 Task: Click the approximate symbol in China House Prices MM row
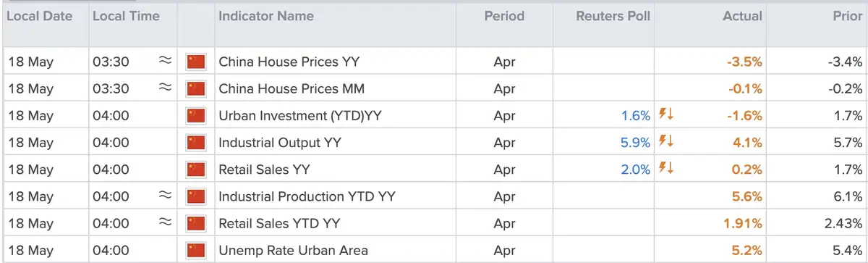[x=165, y=88]
